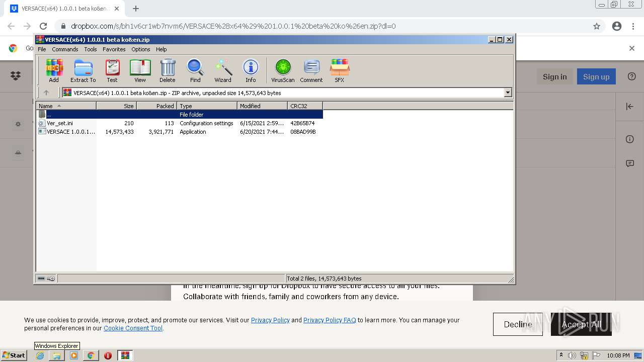Click the browser Forward arrow
The width and height of the screenshot is (644, 362).
pyautogui.click(x=27, y=26)
